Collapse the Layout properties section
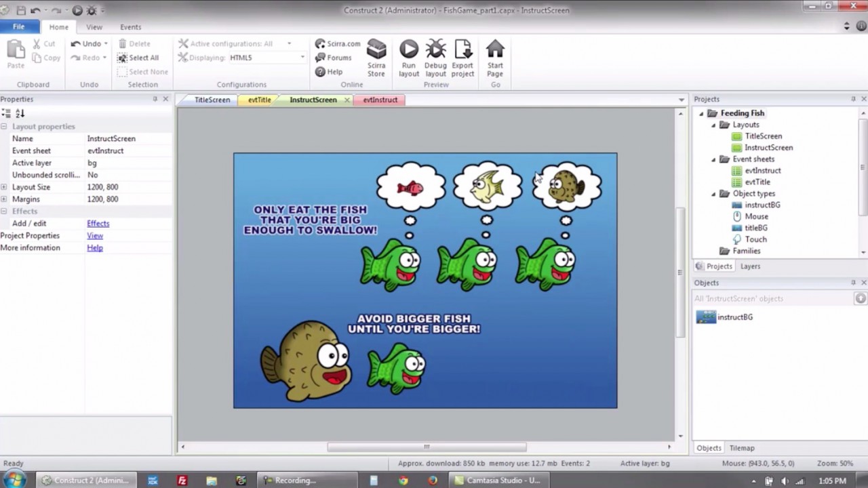This screenshot has width=868, height=488. (4, 127)
